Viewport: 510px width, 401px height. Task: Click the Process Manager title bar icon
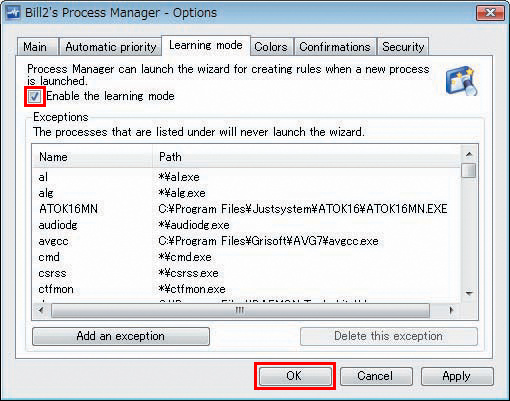click(x=13, y=13)
